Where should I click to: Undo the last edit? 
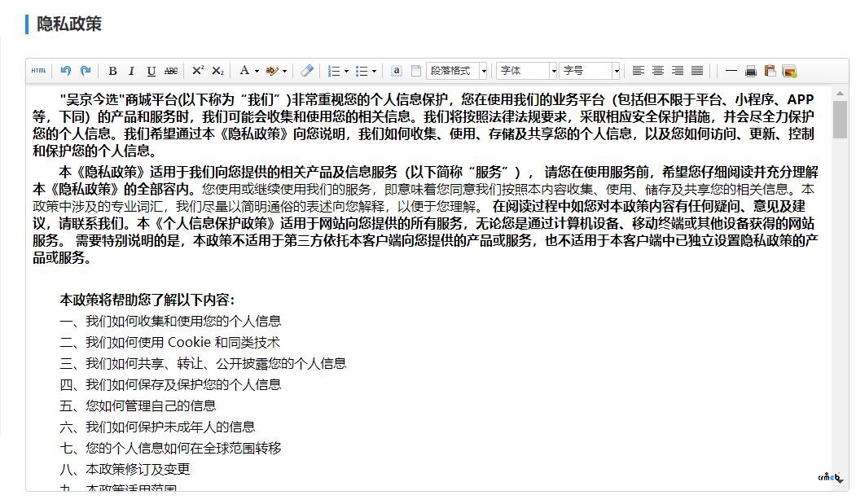pos(65,71)
